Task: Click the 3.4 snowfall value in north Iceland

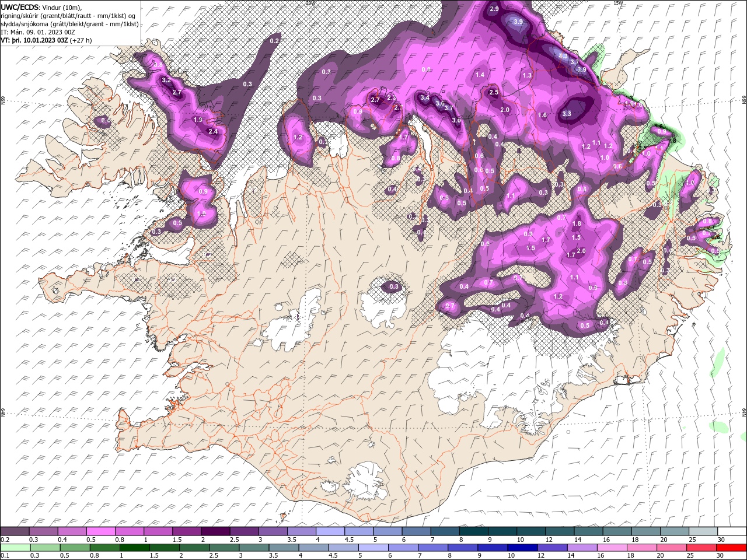Action: point(425,97)
